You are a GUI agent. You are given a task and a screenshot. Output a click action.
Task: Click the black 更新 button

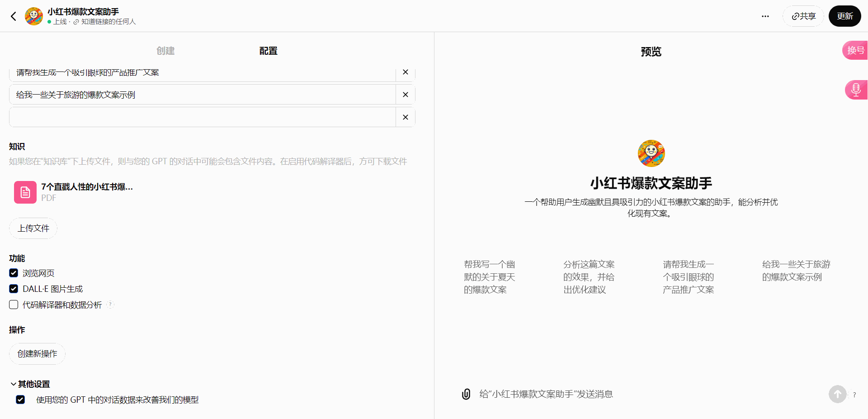[x=844, y=16]
